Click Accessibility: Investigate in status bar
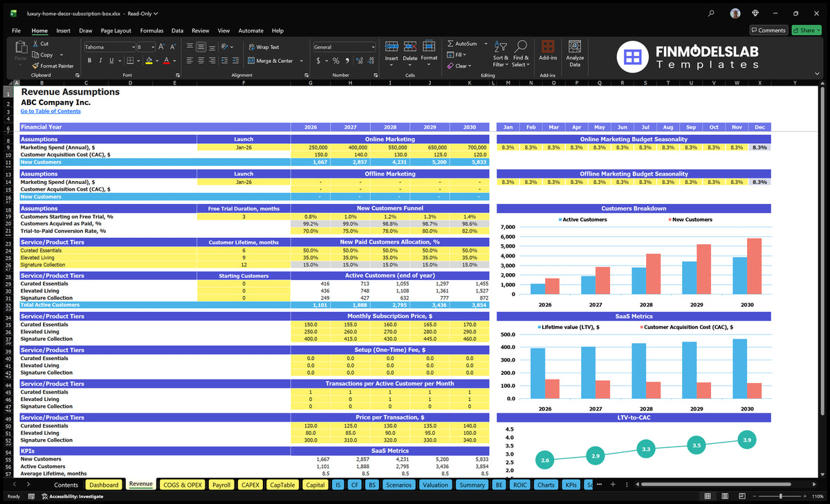Screen dimensions: 830x504 point(72,496)
